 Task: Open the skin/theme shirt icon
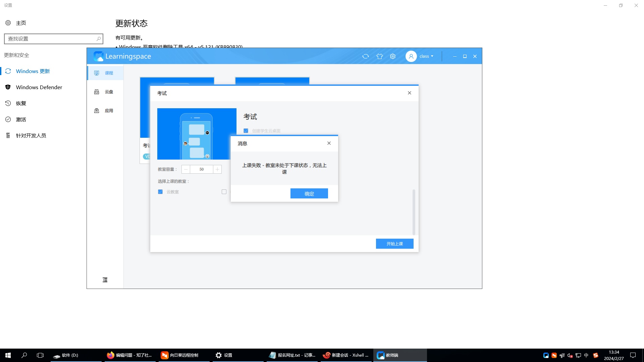379,56
